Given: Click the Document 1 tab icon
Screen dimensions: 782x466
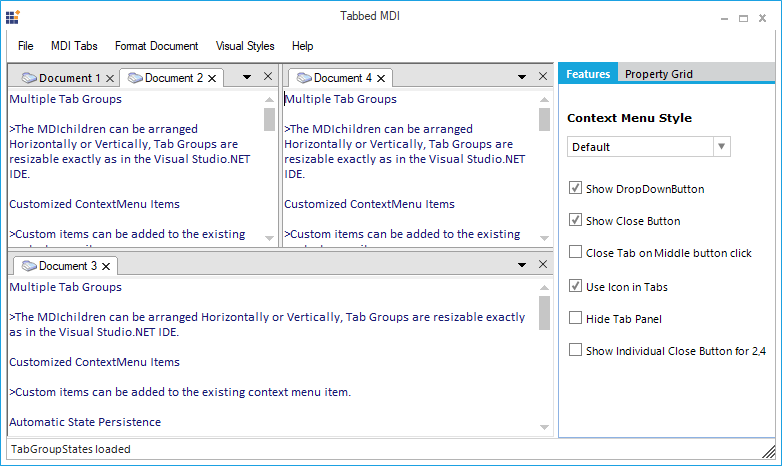Looking at the screenshot, I should coord(29,78).
